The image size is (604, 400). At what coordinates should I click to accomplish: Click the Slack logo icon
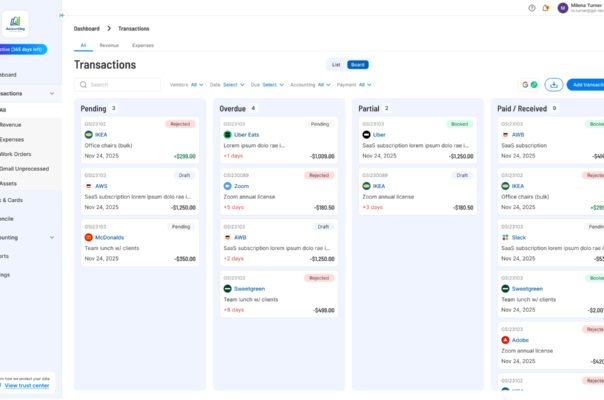tap(505, 237)
